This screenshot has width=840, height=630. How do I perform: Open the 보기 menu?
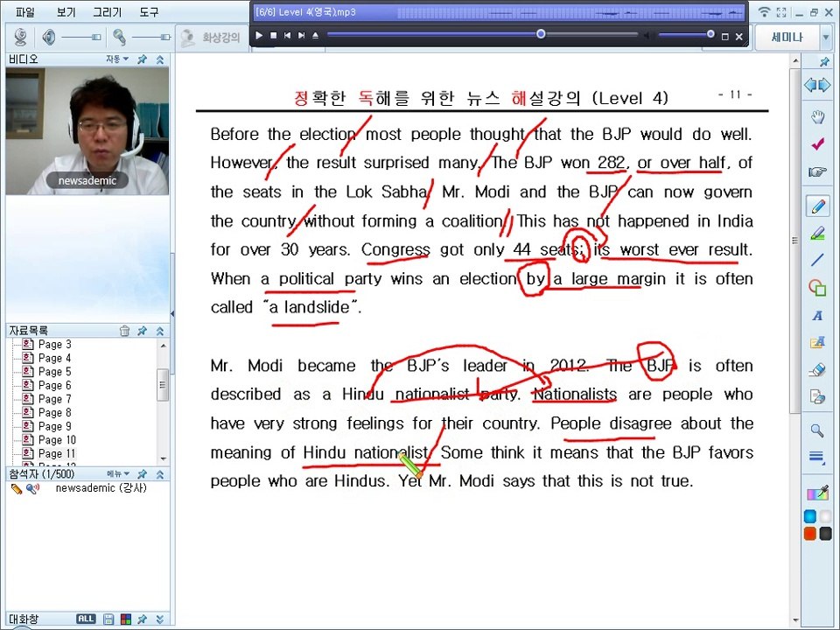[66, 11]
